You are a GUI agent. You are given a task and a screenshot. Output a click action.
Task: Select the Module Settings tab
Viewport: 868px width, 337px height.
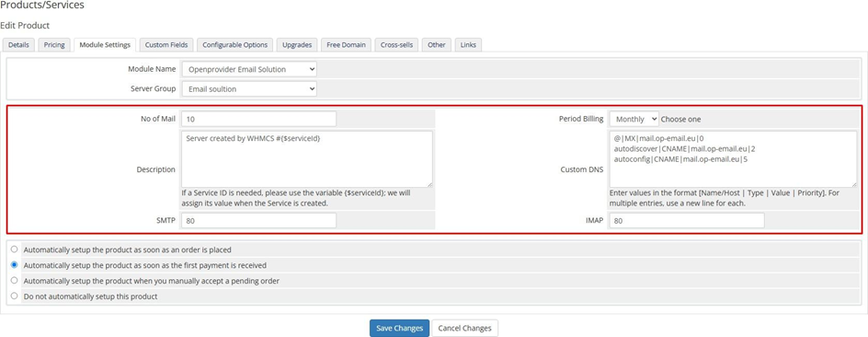coord(105,45)
